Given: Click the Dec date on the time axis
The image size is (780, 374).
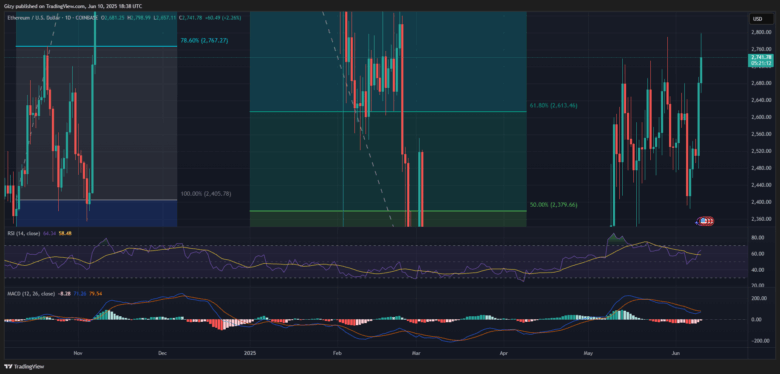Looking at the screenshot, I should tap(163, 353).
